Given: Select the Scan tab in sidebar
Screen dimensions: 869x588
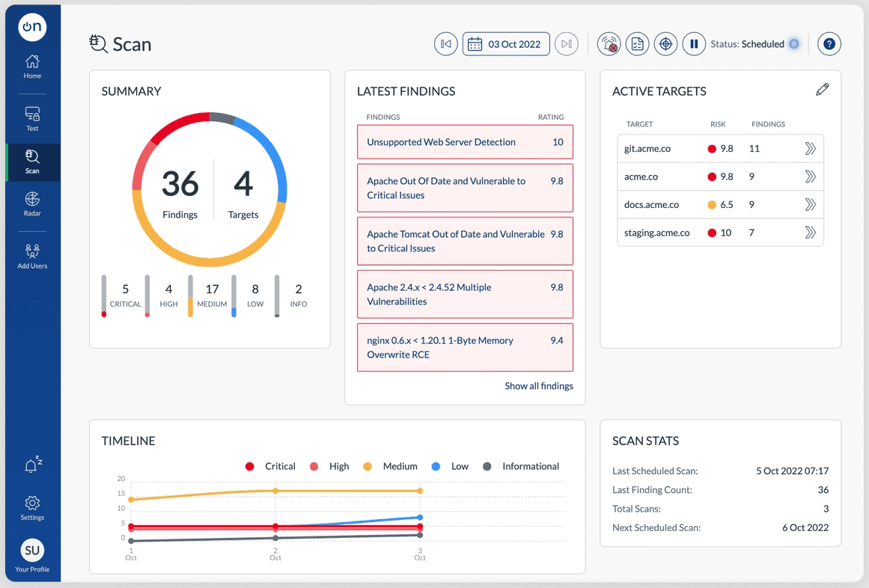Looking at the screenshot, I should [33, 162].
